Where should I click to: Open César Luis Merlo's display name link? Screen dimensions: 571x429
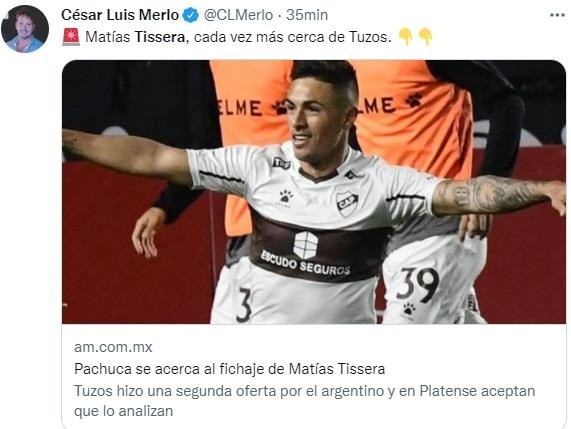120,15
